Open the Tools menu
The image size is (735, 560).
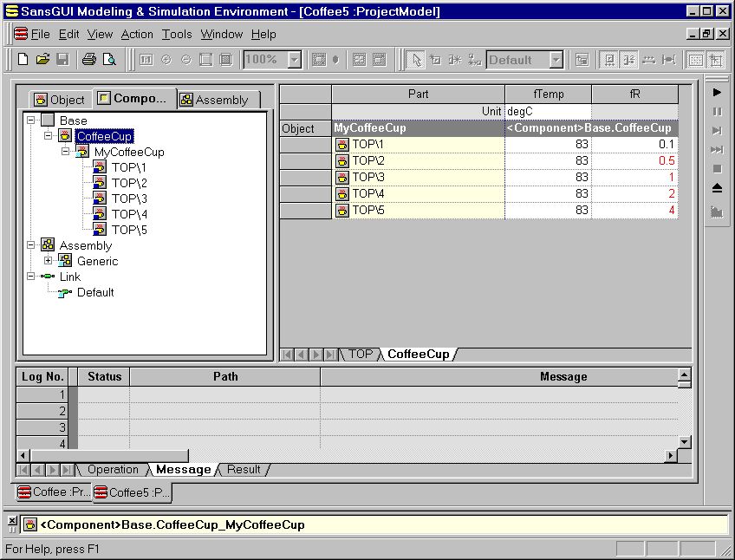click(x=177, y=35)
